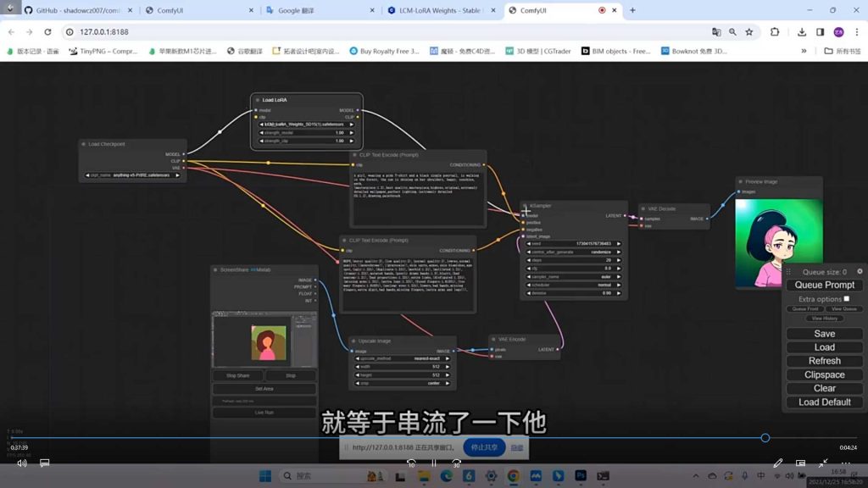This screenshot has height=488, width=868.
Task: Click Stop Share in the ScreenShare node
Action: pyautogui.click(x=236, y=374)
